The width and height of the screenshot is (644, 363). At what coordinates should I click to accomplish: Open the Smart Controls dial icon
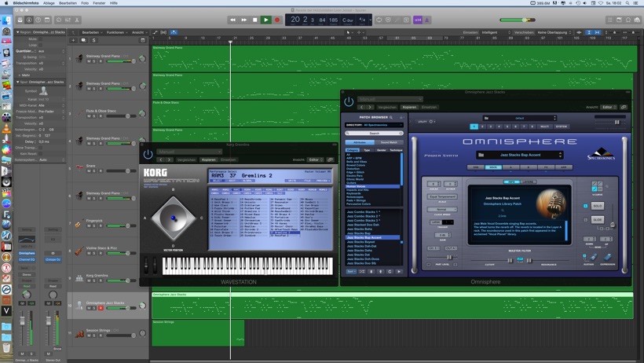click(59, 20)
